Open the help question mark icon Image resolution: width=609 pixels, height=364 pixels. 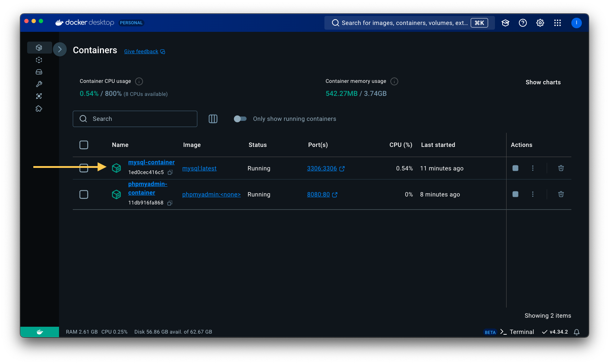coord(523,23)
